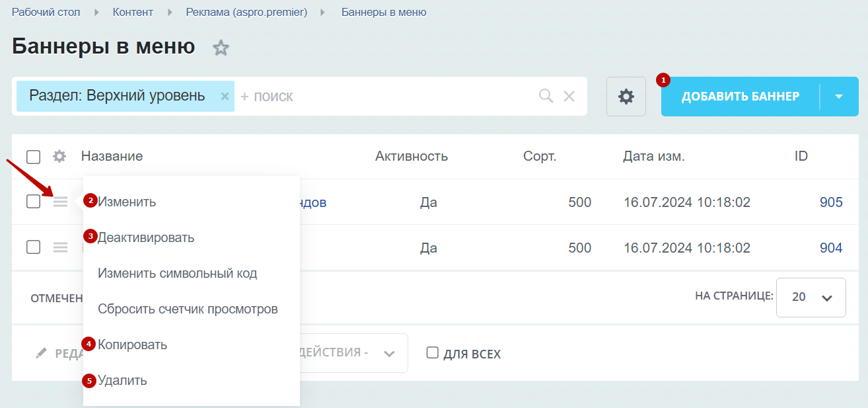
Task: Click into the '+ поиск' search input field
Action: 386,97
